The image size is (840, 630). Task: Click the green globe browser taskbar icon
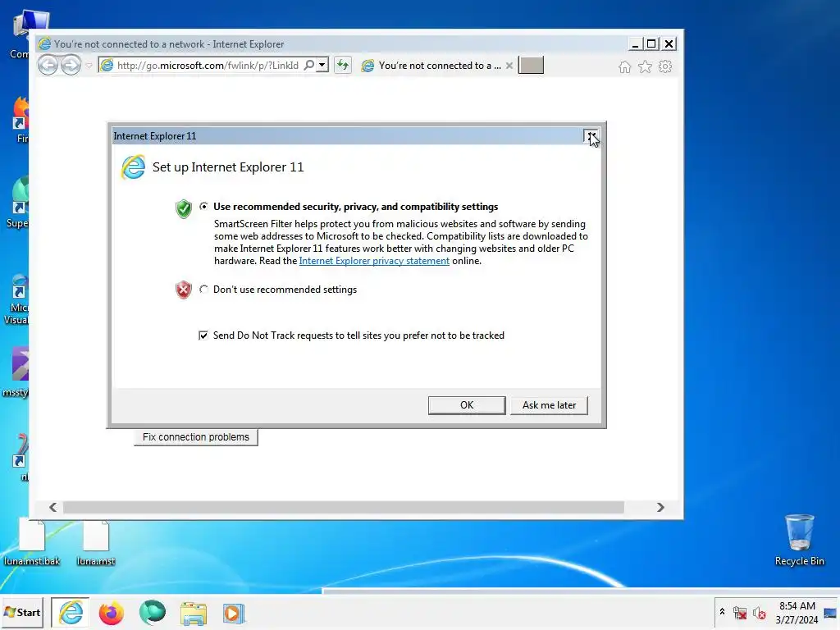click(152, 613)
